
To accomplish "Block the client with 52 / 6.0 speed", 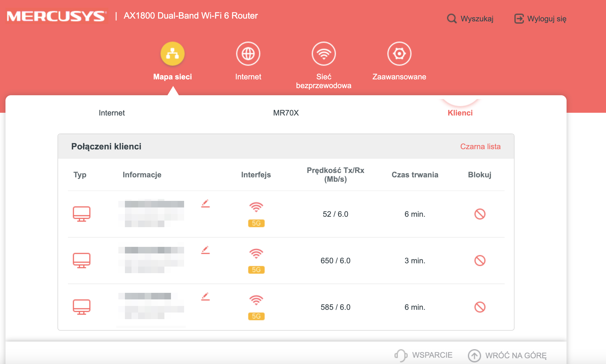I will point(480,214).
